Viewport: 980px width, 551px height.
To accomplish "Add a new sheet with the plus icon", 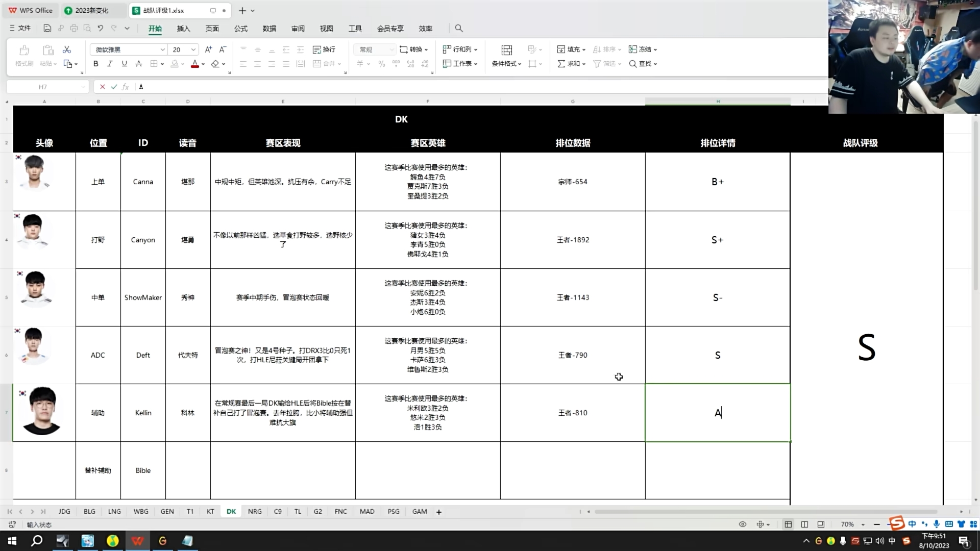I will click(439, 512).
